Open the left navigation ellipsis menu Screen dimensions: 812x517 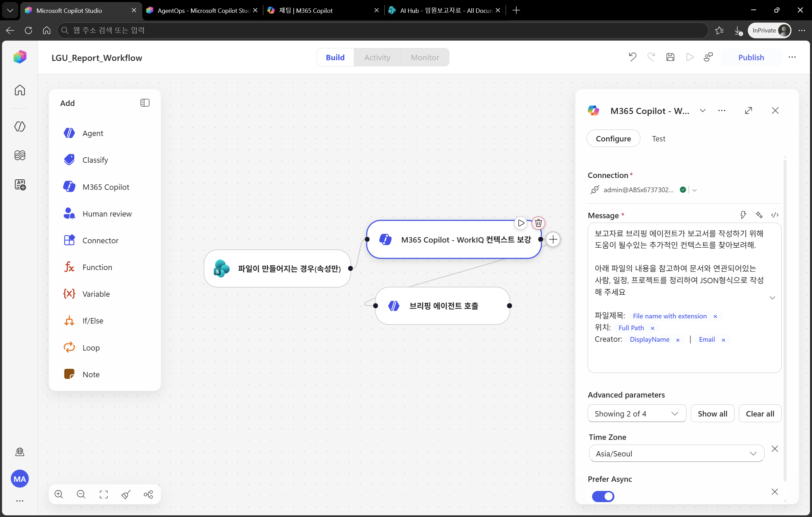pyautogui.click(x=20, y=501)
